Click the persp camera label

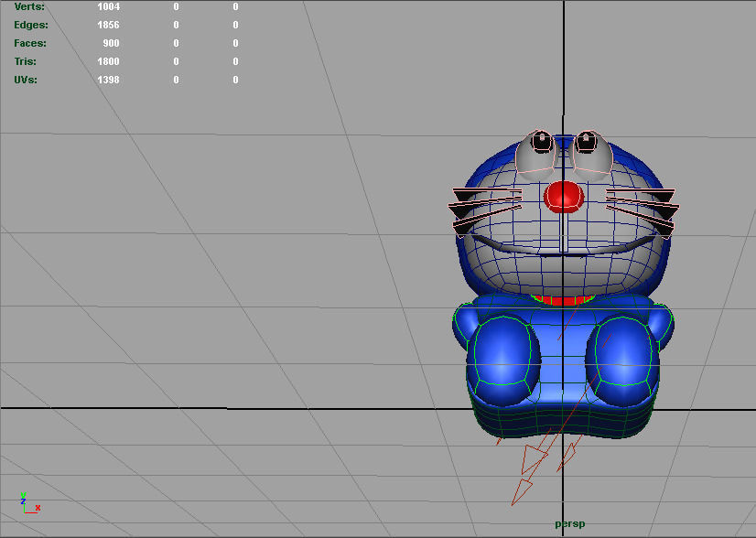click(569, 524)
